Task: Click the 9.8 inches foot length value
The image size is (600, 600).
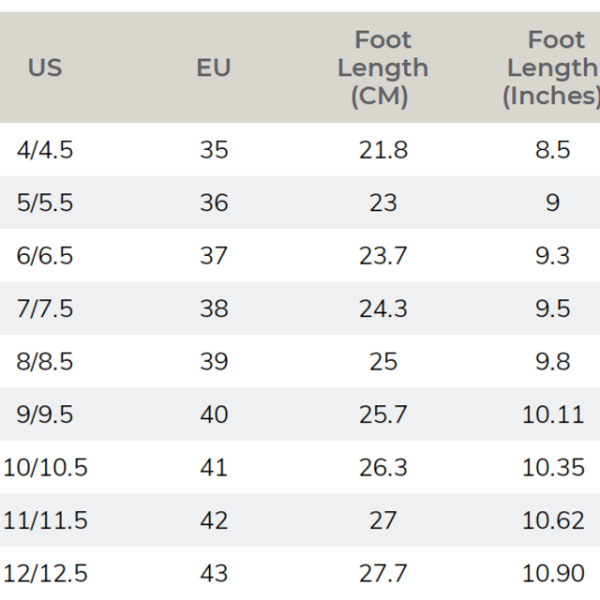Action: pos(553,362)
